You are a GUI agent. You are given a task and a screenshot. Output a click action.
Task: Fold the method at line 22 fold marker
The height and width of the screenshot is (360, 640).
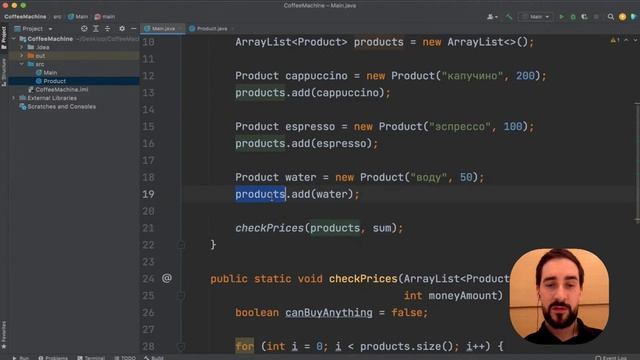pyautogui.click(x=181, y=245)
